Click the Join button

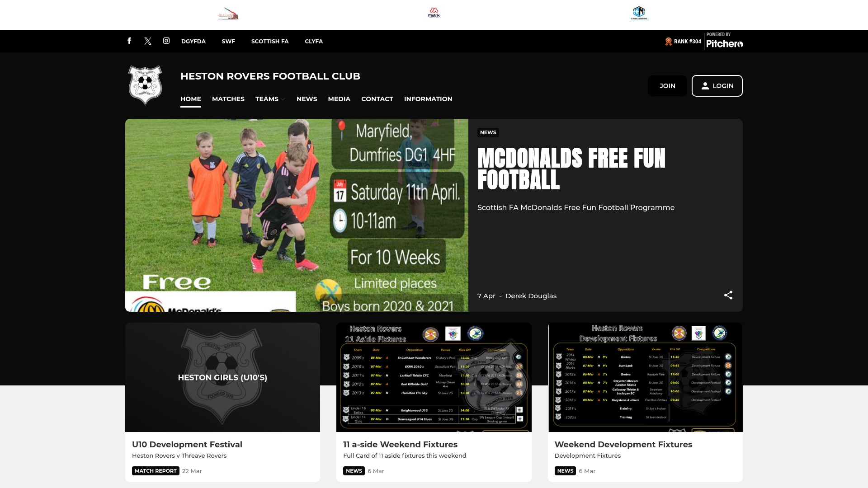(x=667, y=86)
